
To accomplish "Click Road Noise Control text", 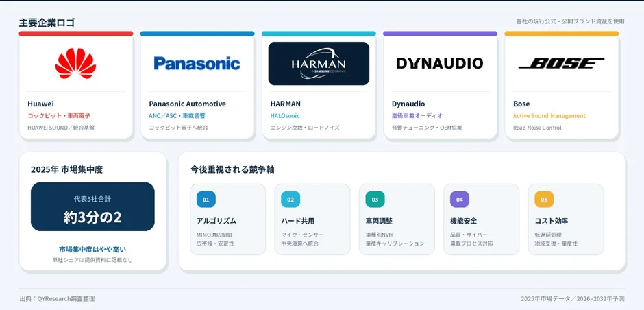I will pos(537,128).
